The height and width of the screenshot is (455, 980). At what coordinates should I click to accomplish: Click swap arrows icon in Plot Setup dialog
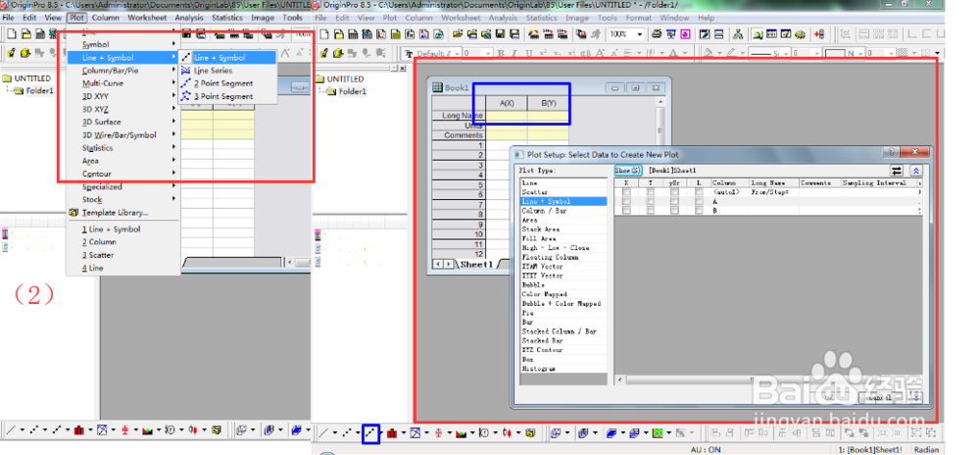(897, 171)
